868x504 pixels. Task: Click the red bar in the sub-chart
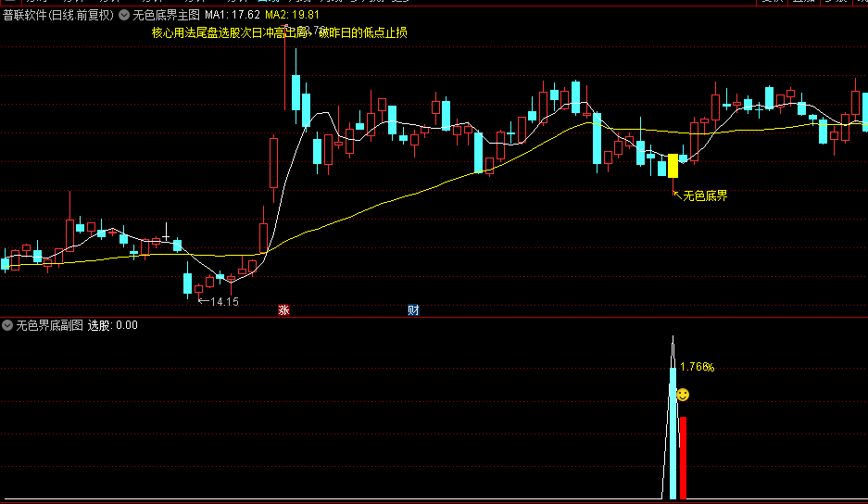[x=683, y=458]
